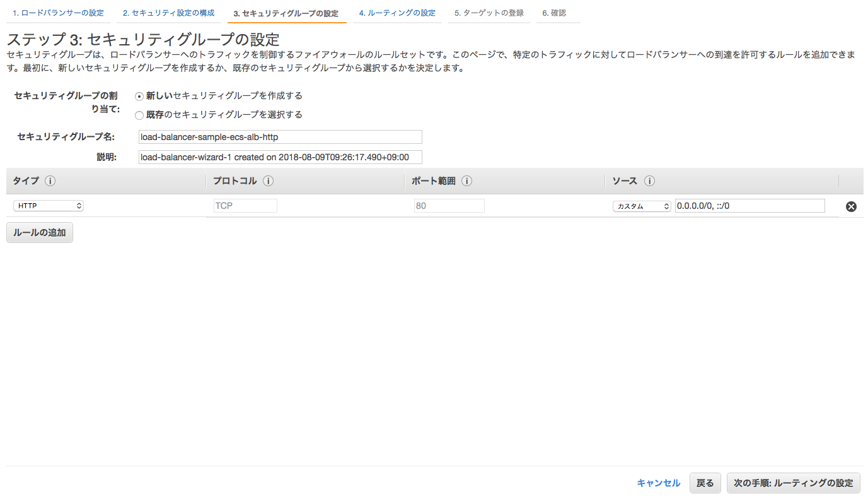Click the 戻る button
868x501 pixels.
pyautogui.click(x=705, y=483)
